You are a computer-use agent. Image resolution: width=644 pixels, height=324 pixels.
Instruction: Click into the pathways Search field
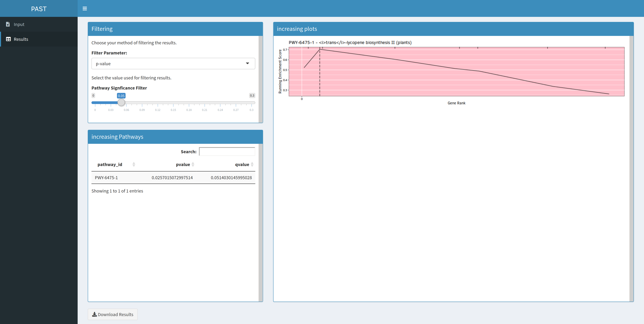227,152
